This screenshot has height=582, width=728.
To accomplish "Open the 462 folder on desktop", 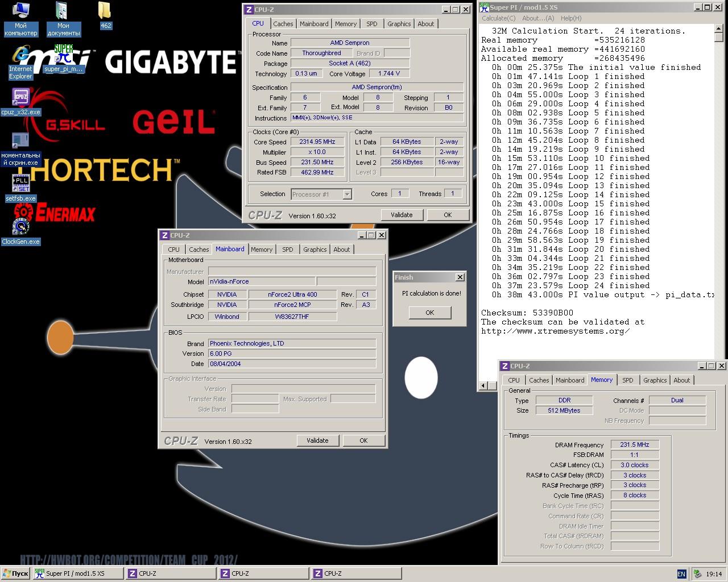I will [105, 15].
